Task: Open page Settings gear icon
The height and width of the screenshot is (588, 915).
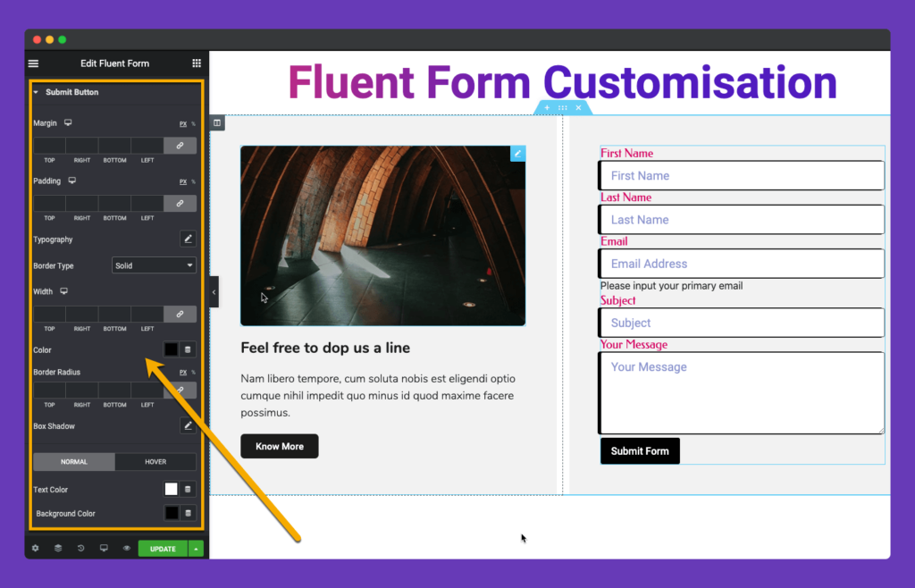Action: coord(34,548)
